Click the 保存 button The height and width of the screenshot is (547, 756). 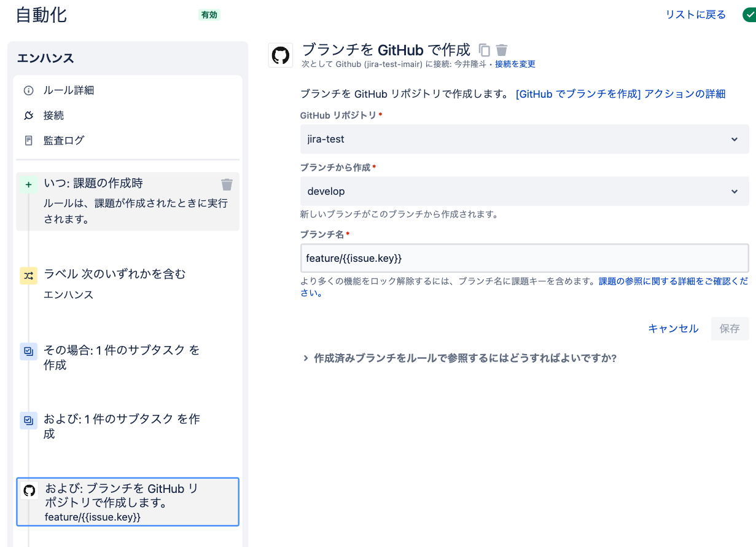(730, 329)
